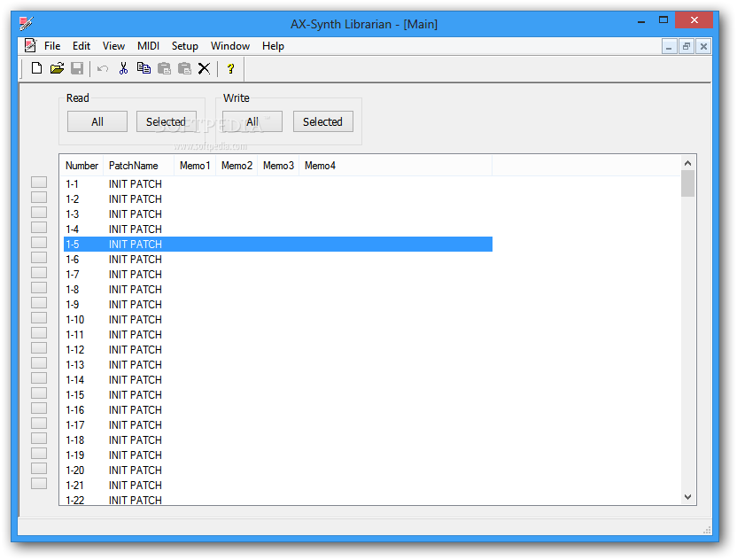737x560 pixels.
Task: Toggle the side button beside patch 1-3
Action: tap(39, 212)
